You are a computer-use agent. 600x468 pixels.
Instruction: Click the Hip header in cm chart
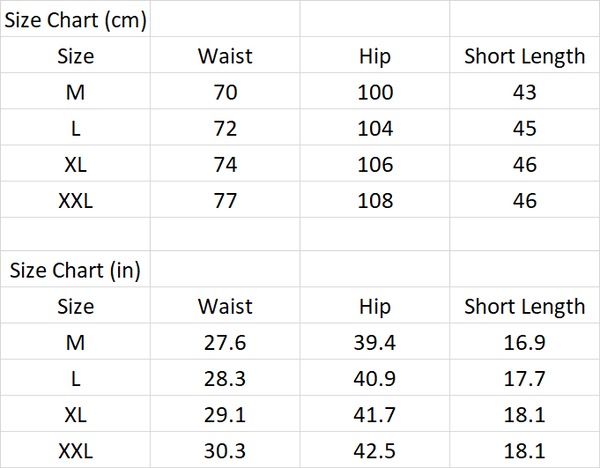pos(375,55)
